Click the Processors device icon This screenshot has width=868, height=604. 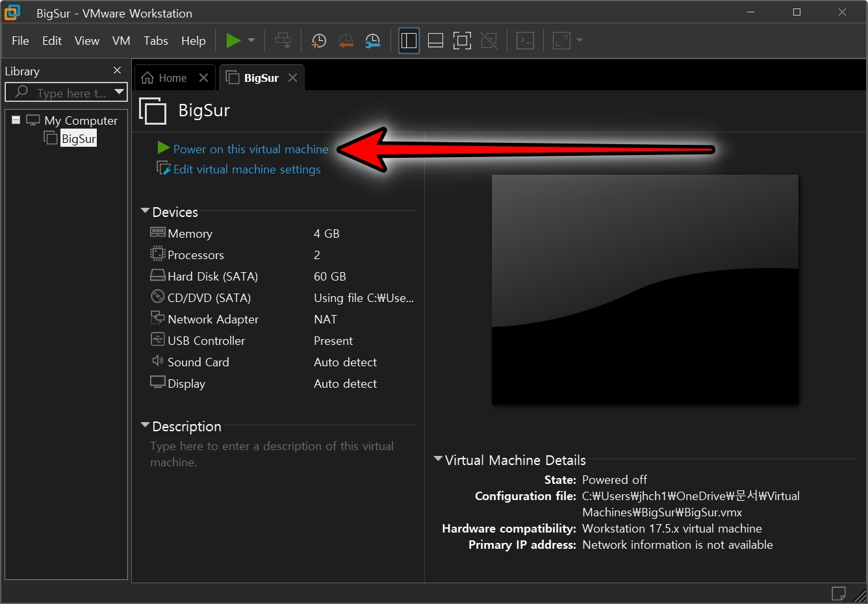tap(158, 254)
